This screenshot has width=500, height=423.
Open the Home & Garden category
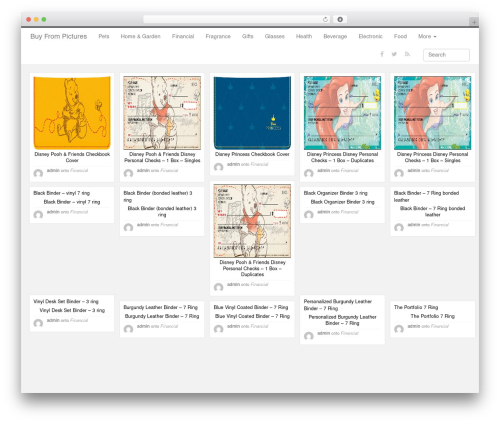pos(140,36)
